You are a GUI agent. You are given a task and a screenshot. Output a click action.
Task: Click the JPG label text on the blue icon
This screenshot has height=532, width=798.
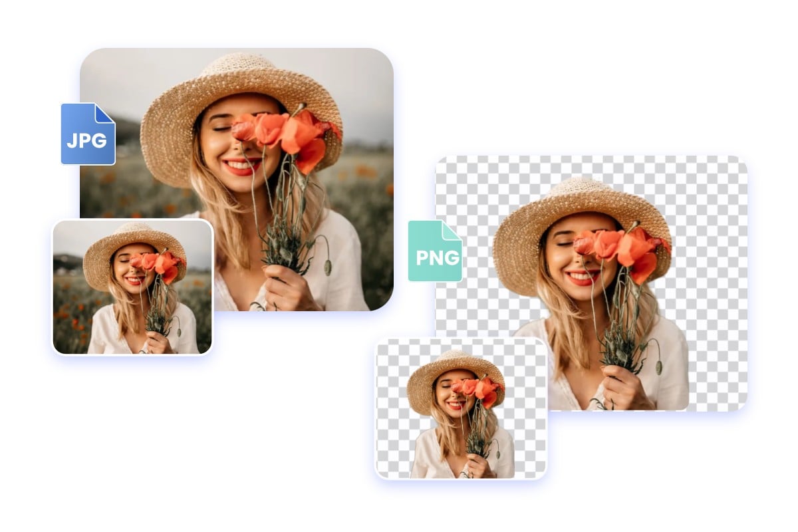87,140
